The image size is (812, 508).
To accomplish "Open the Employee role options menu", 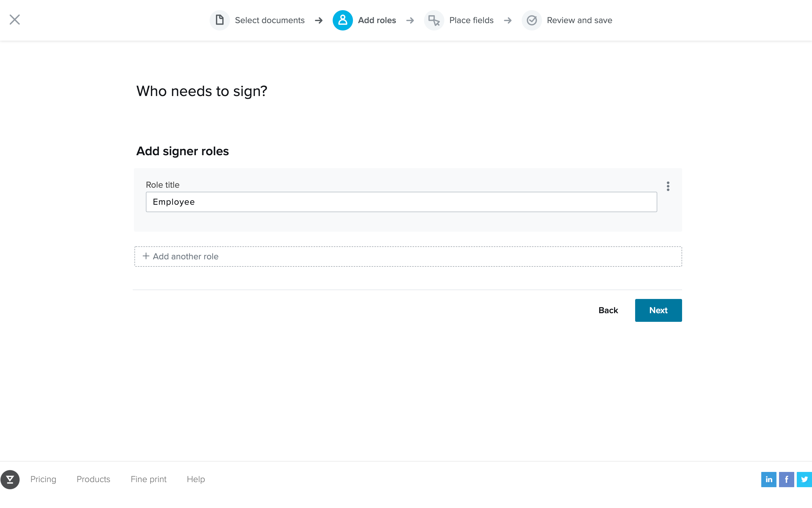I will pyautogui.click(x=668, y=186).
